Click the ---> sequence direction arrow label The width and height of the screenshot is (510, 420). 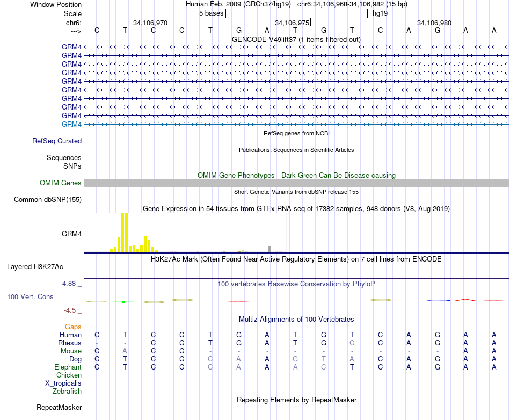coord(76,31)
